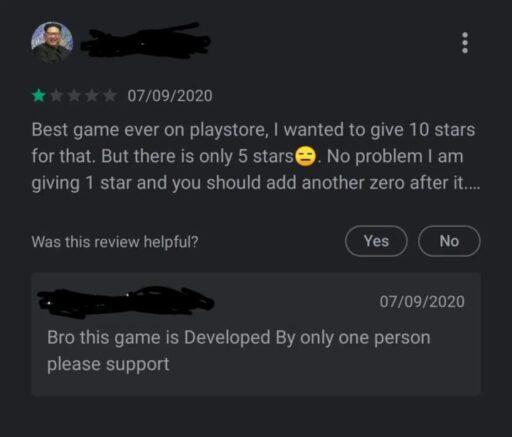Mark review as helpful with Yes

pyautogui.click(x=376, y=241)
